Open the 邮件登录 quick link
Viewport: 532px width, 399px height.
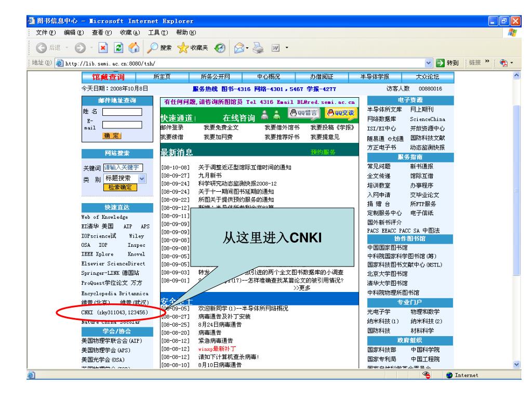[171, 128]
